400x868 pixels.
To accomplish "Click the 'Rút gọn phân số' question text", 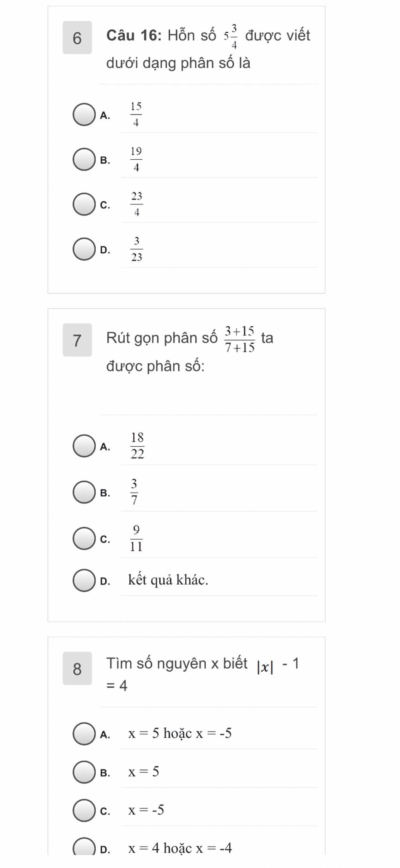I will click(x=162, y=338).
